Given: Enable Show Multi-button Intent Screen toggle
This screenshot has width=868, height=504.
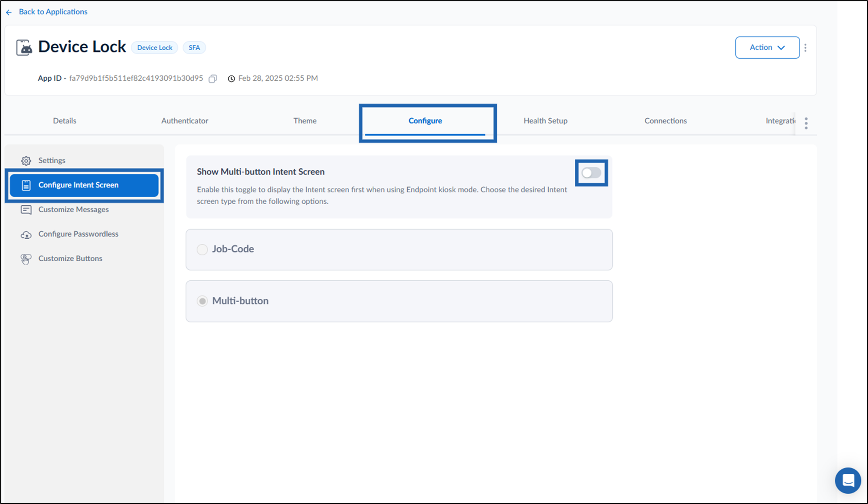Looking at the screenshot, I should 591,173.
